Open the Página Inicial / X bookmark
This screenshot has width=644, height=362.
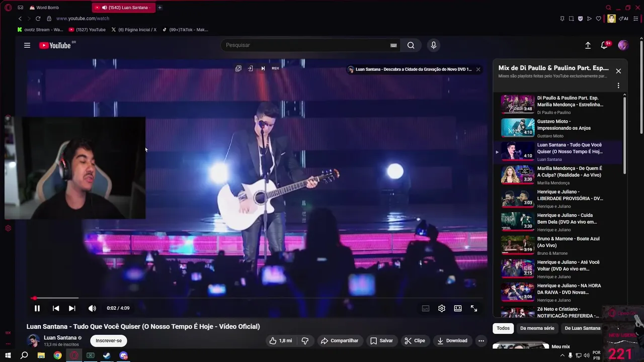(134, 30)
